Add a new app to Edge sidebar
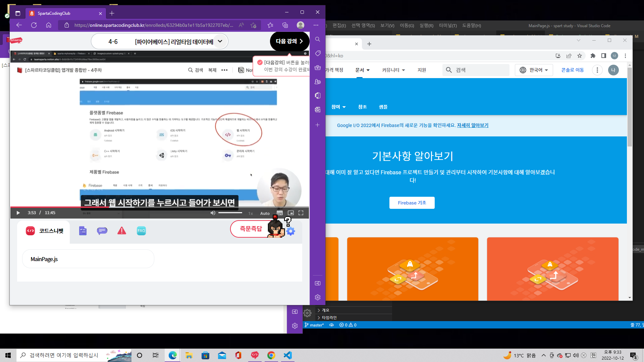Screen dimensions: 644x362 click(x=318, y=125)
